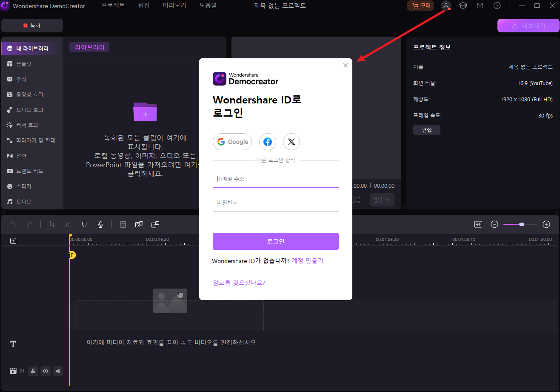
Task: Open the preview fit 맞춤 dropdown
Action: click(382, 200)
